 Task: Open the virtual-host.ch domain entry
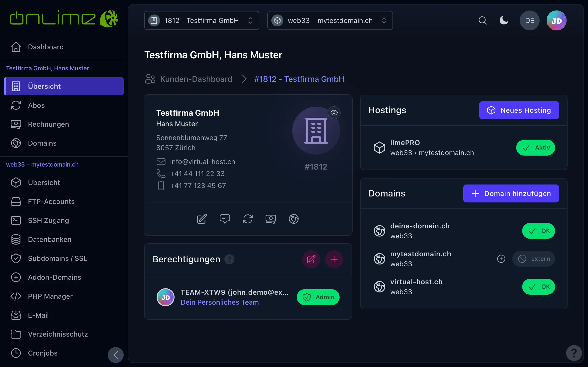pyautogui.click(x=464, y=287)
